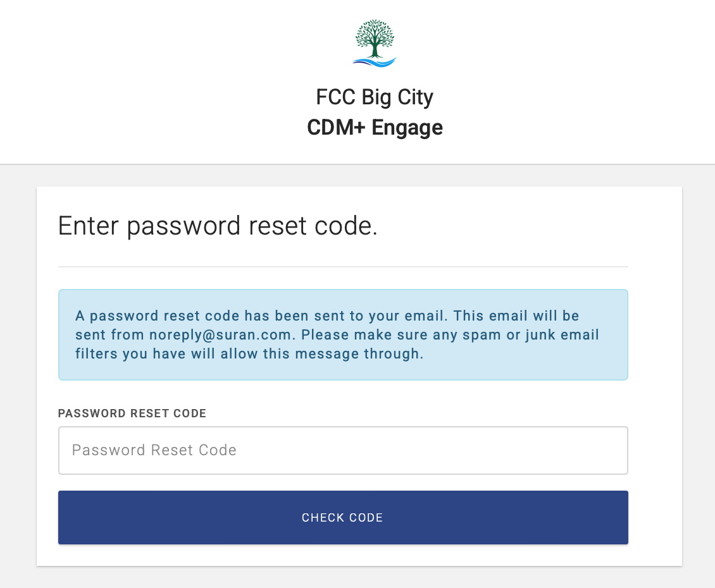Click the PASSWORD RESET CODE label
This screenshot has height=588, width=715.
click(132, 413)
